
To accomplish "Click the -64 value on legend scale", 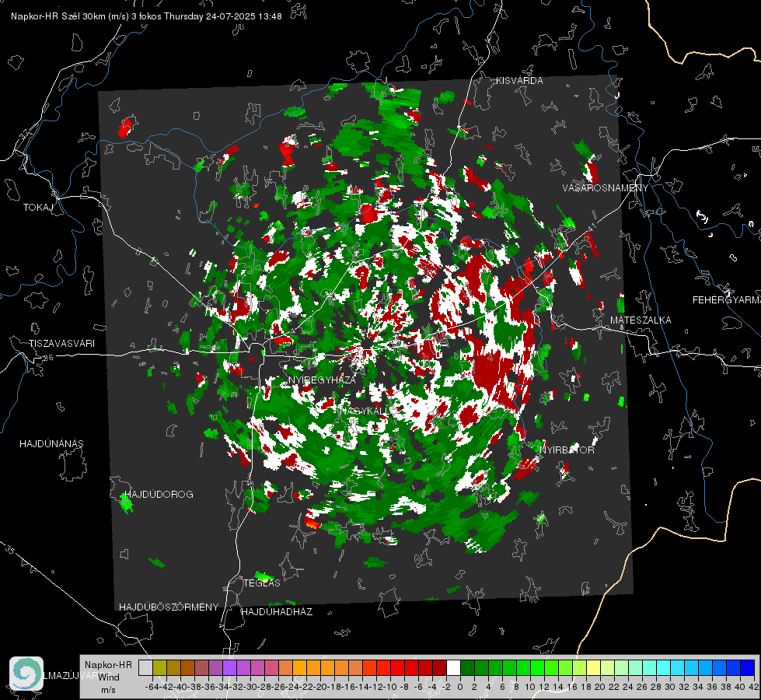I will 152,687.
